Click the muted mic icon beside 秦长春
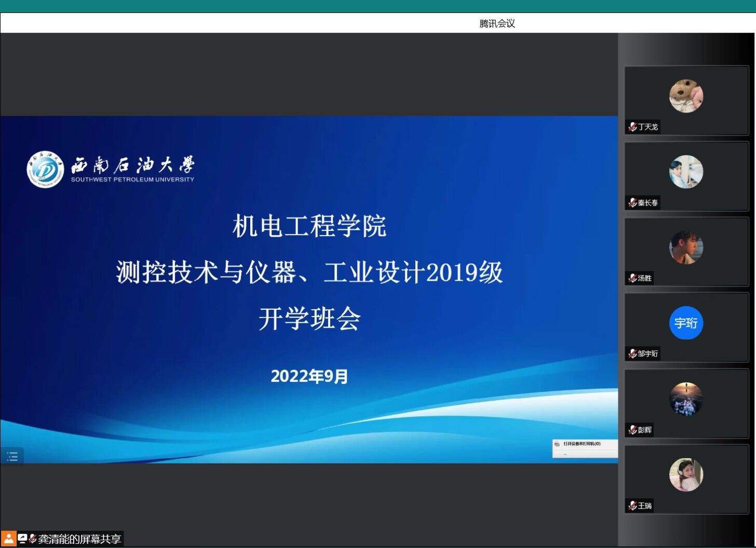The width and height of the screenshot is (756, 548). pos(632,203)
